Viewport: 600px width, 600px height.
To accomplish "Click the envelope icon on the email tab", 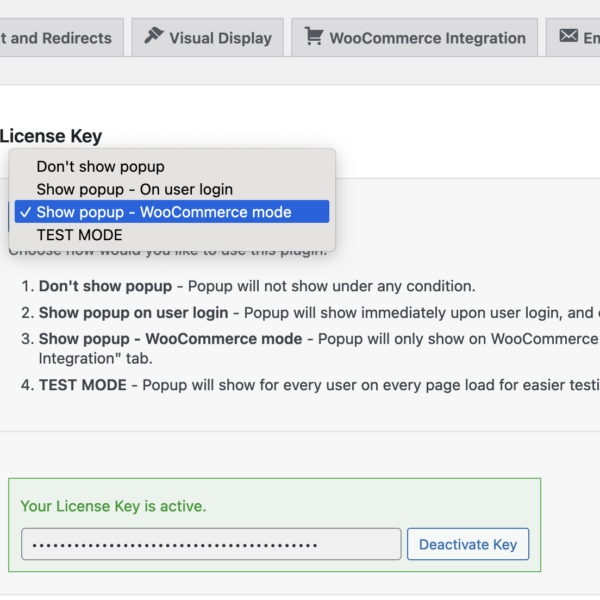I will coord(569,36).
